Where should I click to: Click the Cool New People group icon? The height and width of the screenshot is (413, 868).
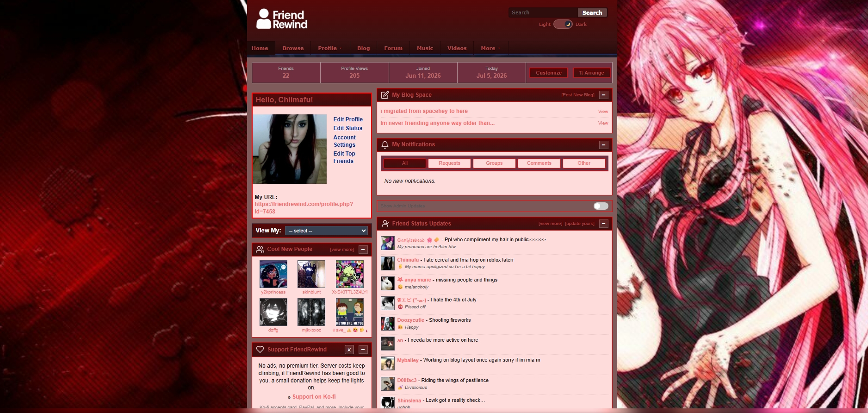260,250
